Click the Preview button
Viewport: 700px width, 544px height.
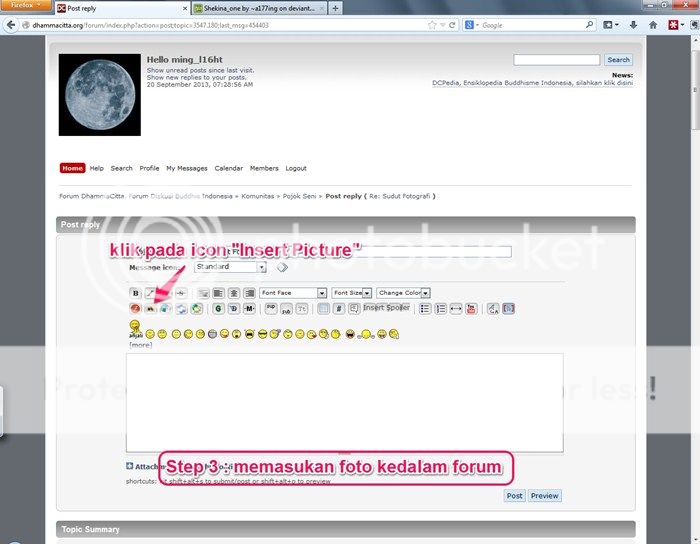(x=544, y=495)
